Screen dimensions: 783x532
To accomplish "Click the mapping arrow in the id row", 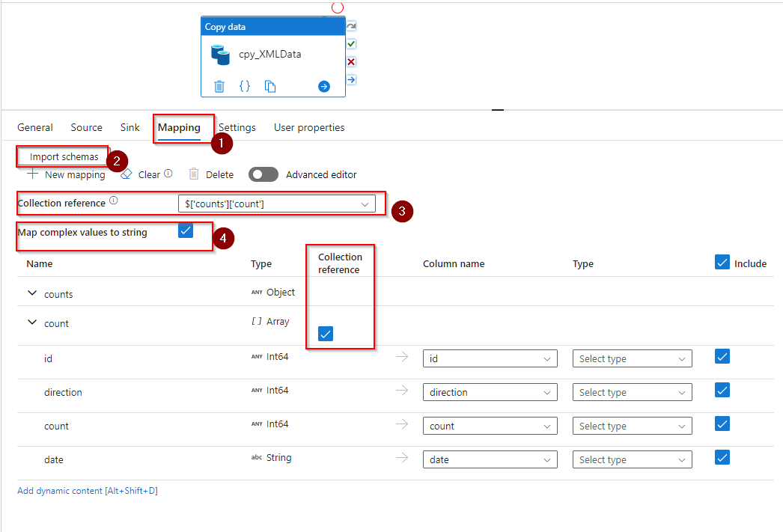I will coord(402,357).
